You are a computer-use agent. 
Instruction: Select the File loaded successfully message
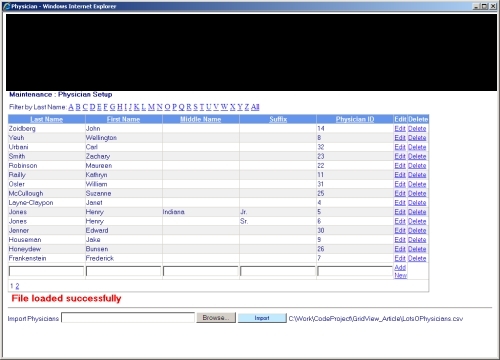pos(66,298)
